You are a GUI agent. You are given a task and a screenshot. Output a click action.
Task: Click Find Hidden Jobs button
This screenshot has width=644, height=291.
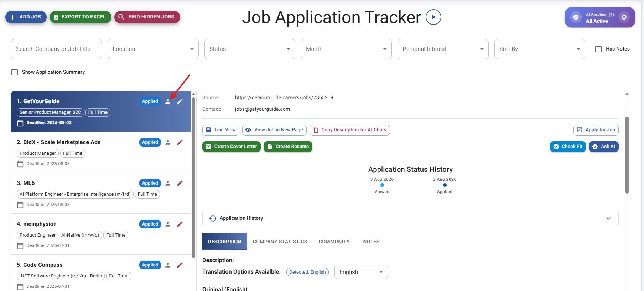[x=147, y=17]
